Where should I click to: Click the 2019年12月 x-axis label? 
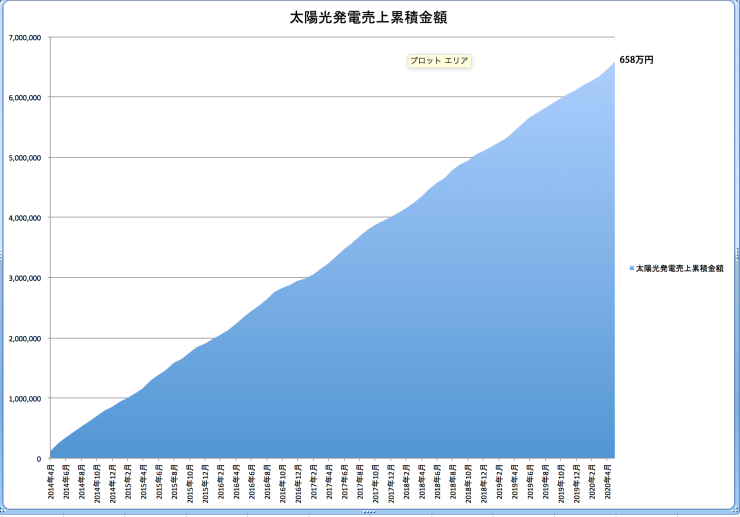pyautogui.click(x=577, y=483)
